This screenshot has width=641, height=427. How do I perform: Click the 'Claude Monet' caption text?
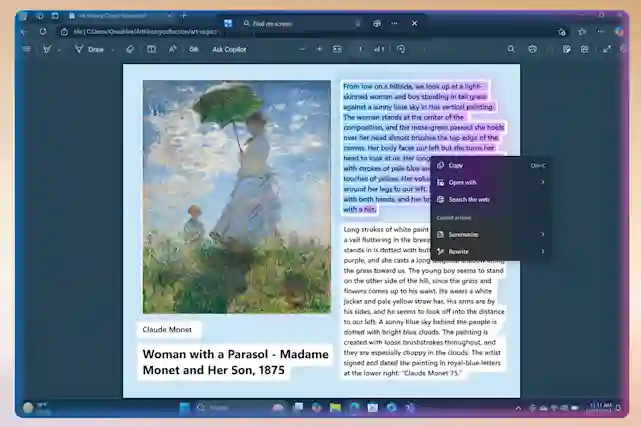167,329
